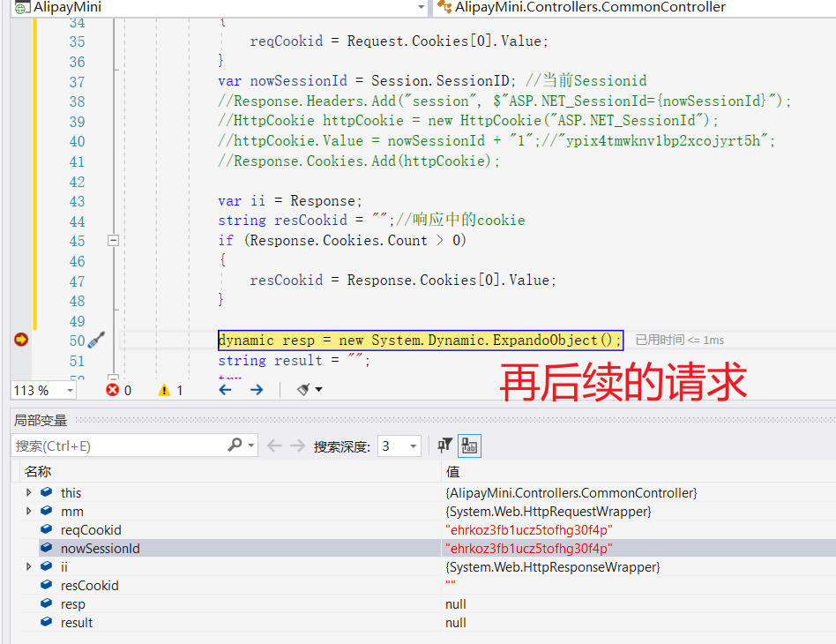Click the resCookid empty string value
836x644 pixels.
pyautogui.click(x=451, y=583)
